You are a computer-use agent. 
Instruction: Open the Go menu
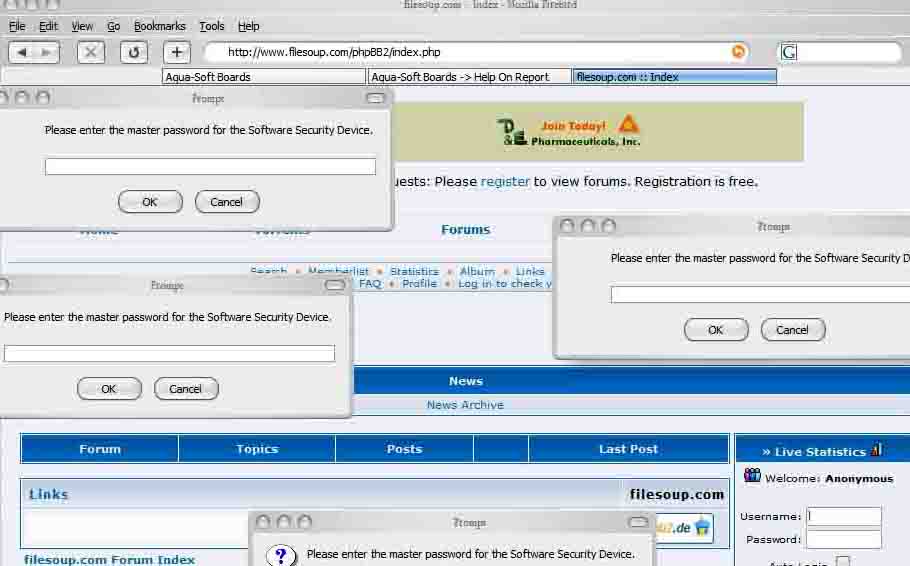point(113,26)
